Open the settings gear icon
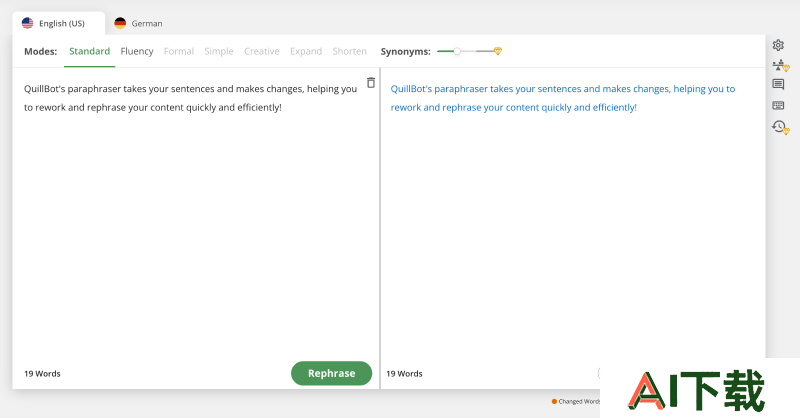800x418 pixels. [778, 45]
